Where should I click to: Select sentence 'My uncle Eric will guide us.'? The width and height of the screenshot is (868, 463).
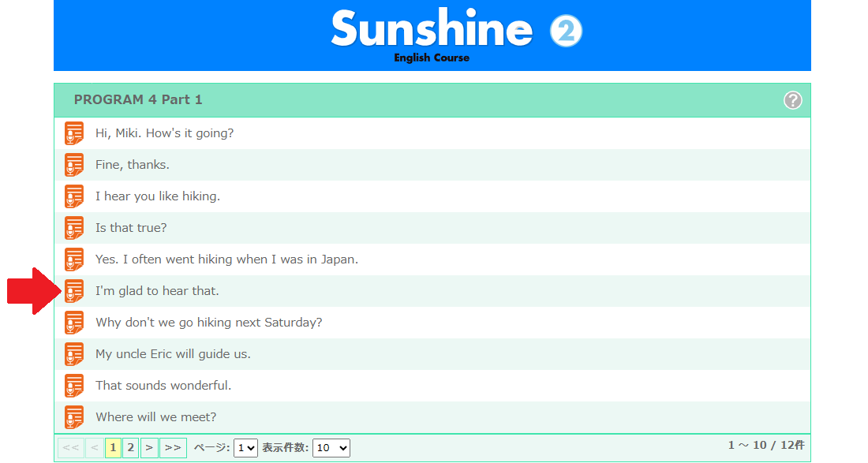174,354
